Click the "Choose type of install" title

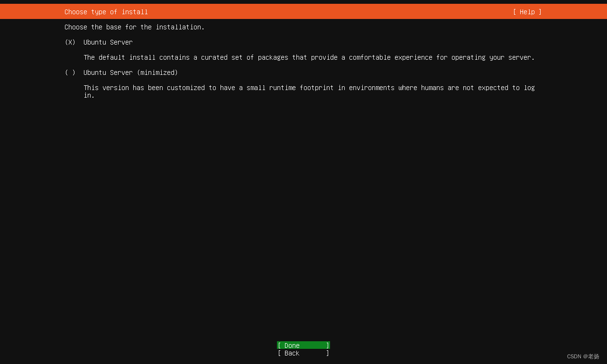click(x=105, y=12)
